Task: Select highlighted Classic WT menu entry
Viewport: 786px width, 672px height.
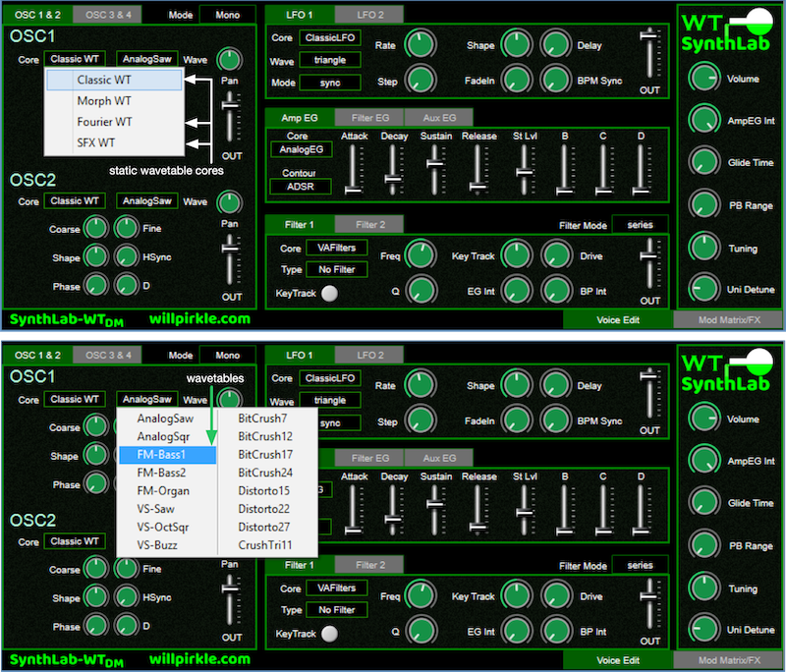Action: point(114,80)
